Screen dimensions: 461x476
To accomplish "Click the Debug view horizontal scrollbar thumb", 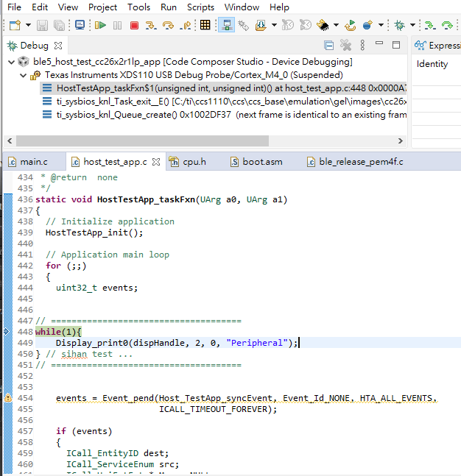I will point(142,141).
